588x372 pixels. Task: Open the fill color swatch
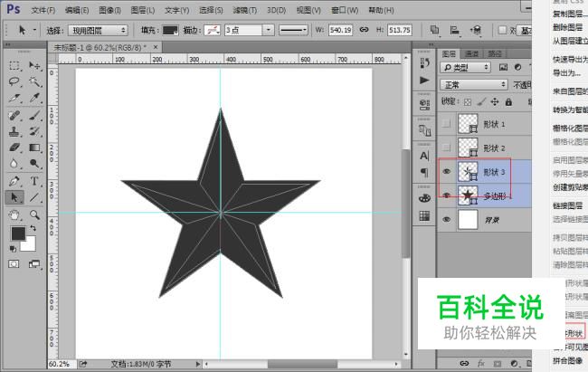tap(171, 30)
